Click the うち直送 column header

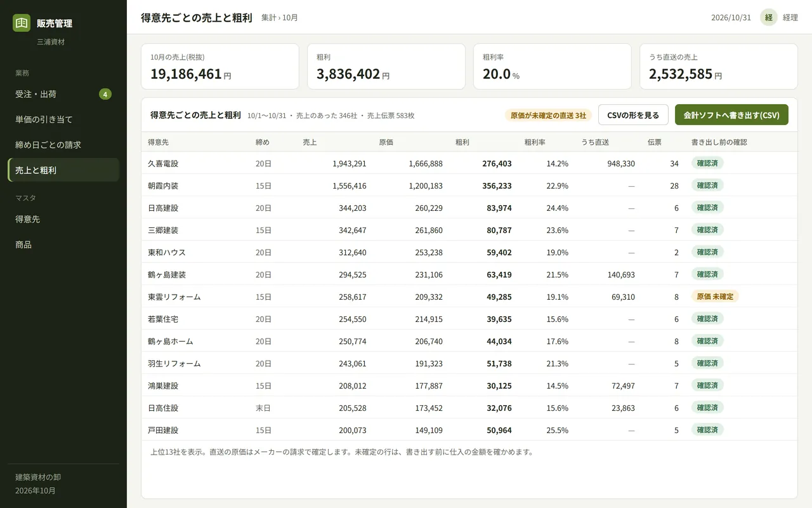pos(595,142)
